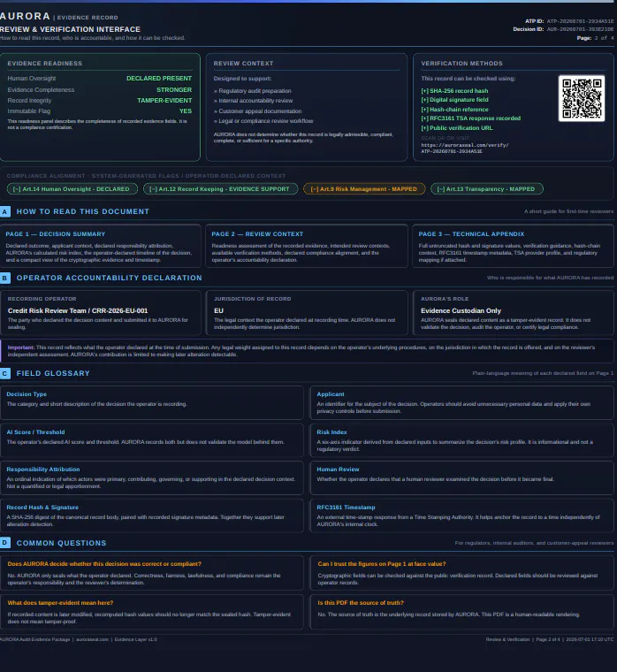Click the 'Credit Risk Review Team / CRR-2026-EU-001' operator

tap(78, 310)
